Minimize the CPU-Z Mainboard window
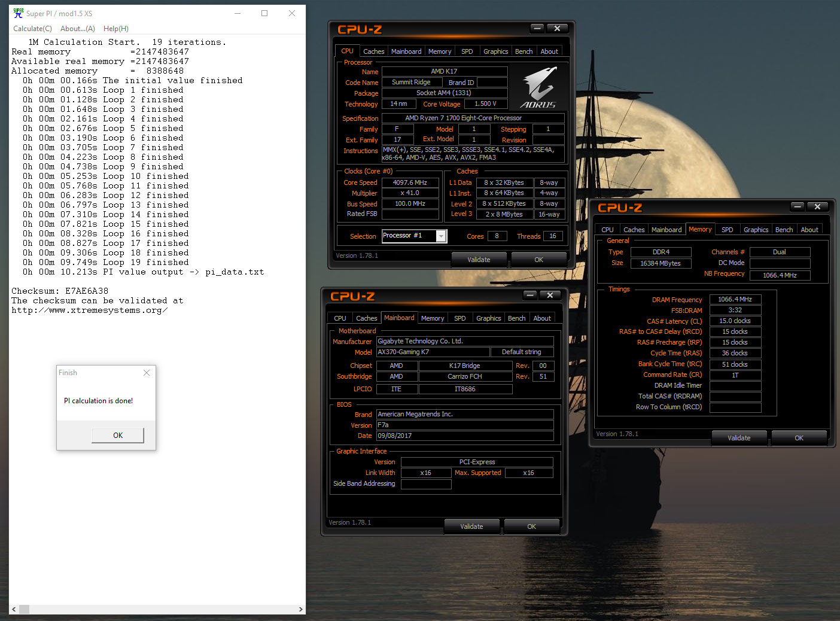 point(530,295)
